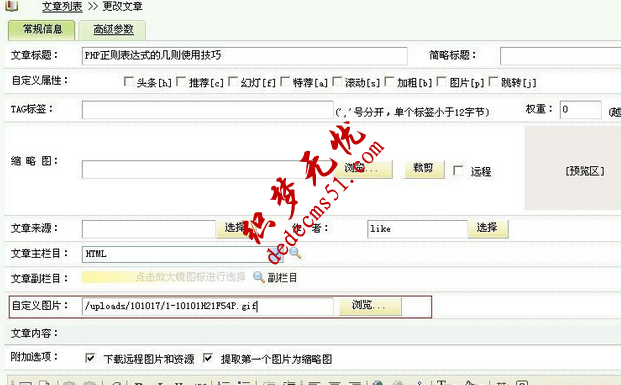Click the 文章内容 section label

click(34, 334)
